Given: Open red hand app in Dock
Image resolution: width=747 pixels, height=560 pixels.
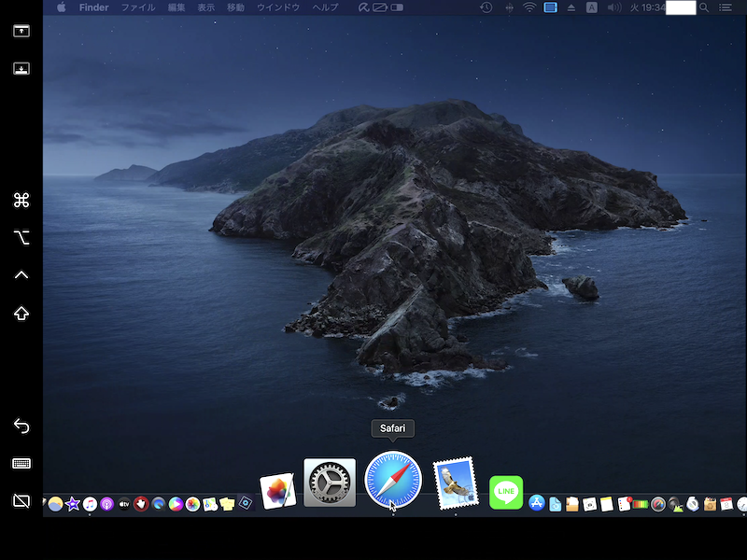Looking at the screenshot, I should 141,504.
